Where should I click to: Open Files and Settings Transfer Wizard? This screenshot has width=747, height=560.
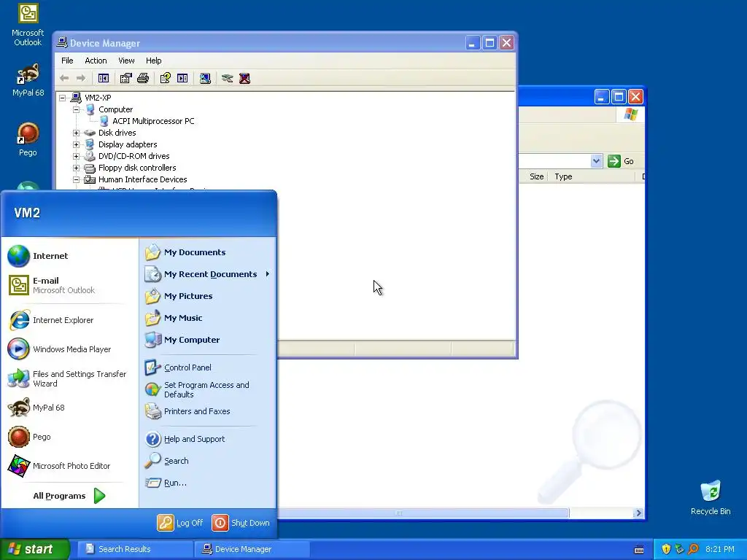(68, 378)
